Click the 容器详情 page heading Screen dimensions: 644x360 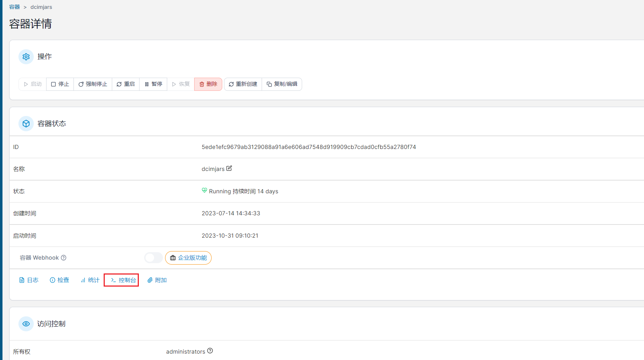click(31, 24)
